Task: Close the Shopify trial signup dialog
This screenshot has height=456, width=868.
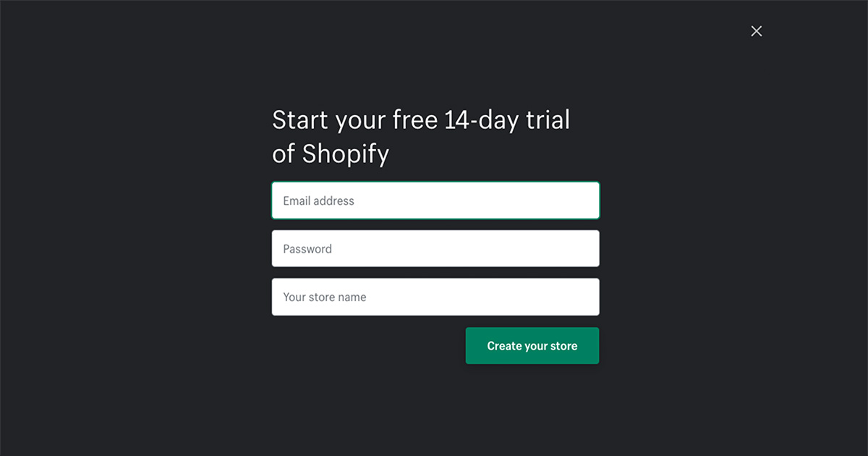Action: tap(756, 31)
